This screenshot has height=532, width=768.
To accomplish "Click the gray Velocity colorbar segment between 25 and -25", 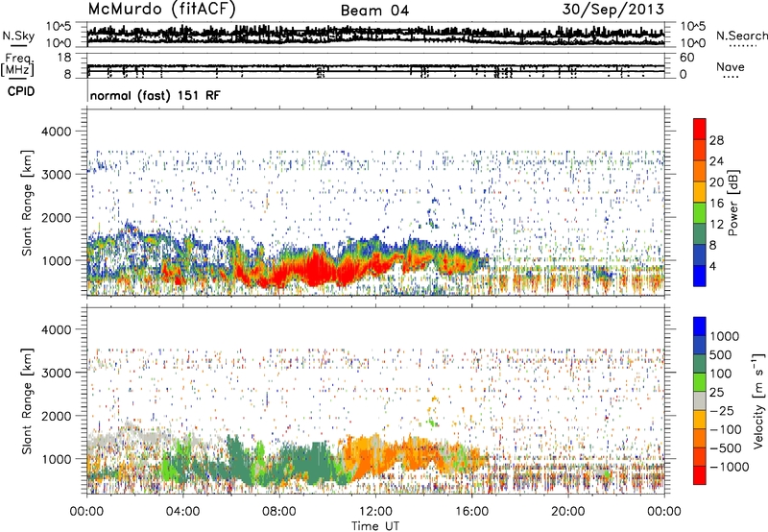I will pos(700,400).
